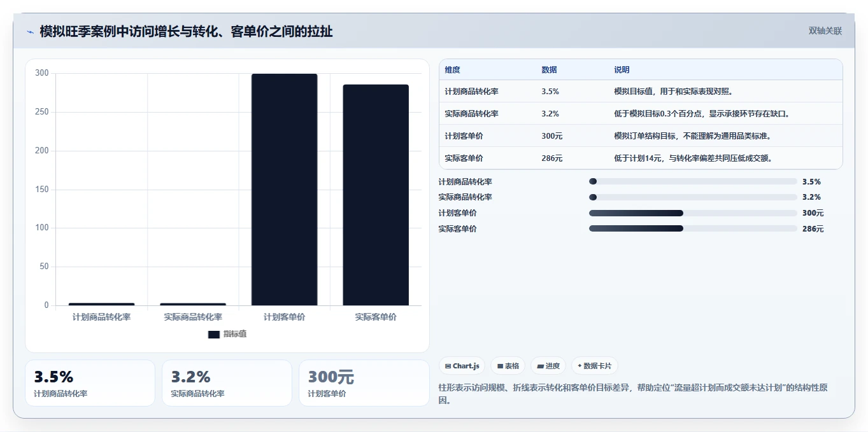Open the 3.2% 实际商品转化率 data card

[227, 383]
